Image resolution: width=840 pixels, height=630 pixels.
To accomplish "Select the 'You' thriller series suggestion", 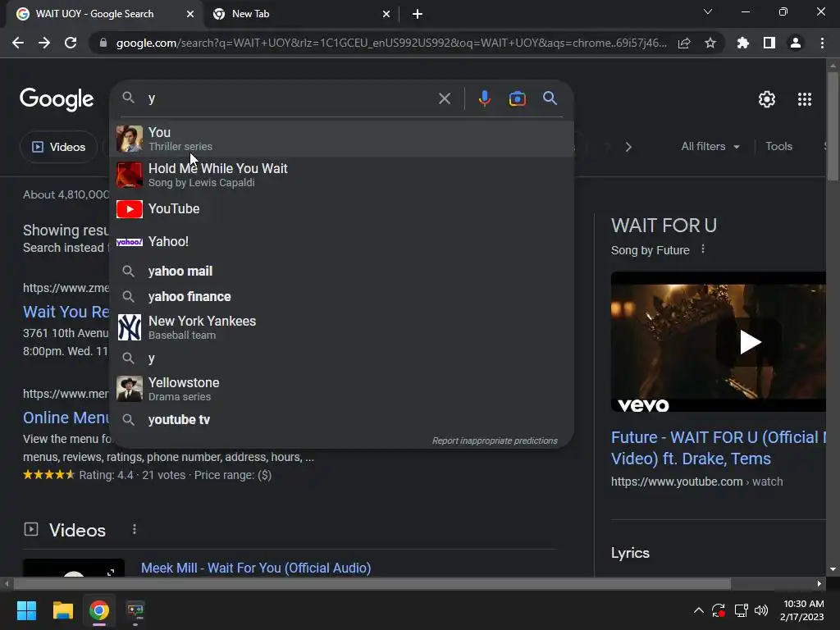I will pos(342,139).
